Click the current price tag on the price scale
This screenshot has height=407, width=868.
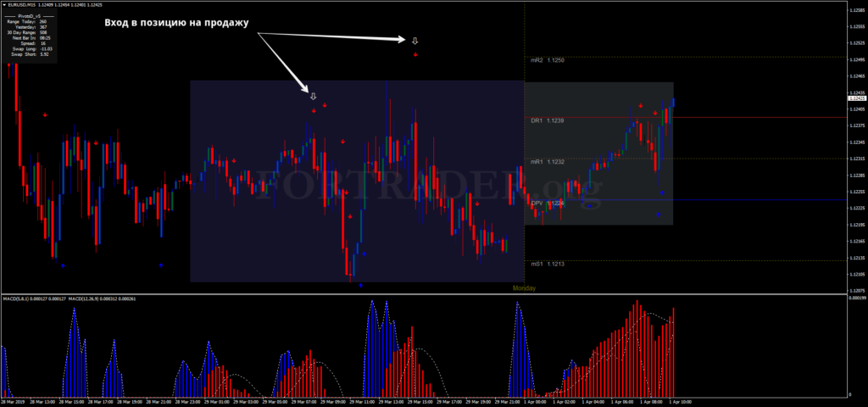pos(855,98)
